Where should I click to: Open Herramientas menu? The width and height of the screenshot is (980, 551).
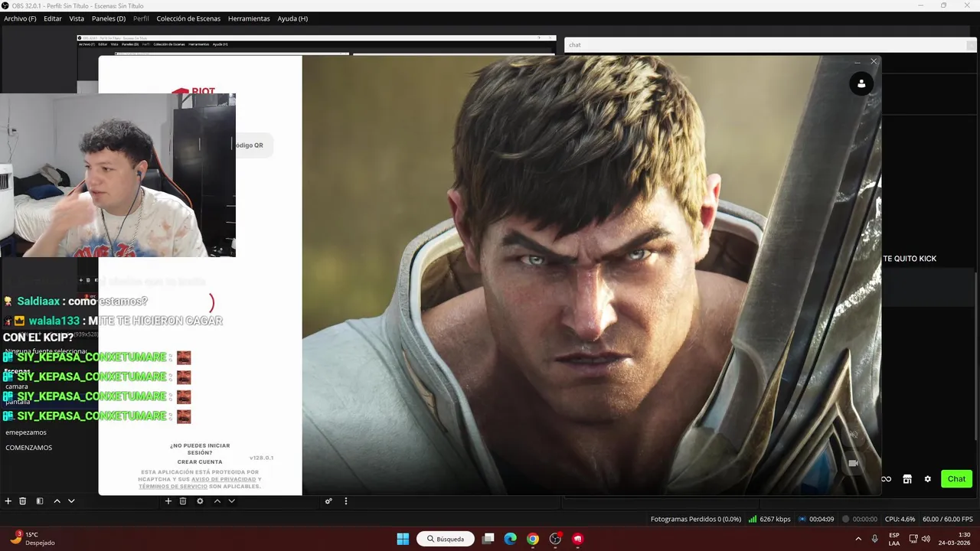coord(249,18)
